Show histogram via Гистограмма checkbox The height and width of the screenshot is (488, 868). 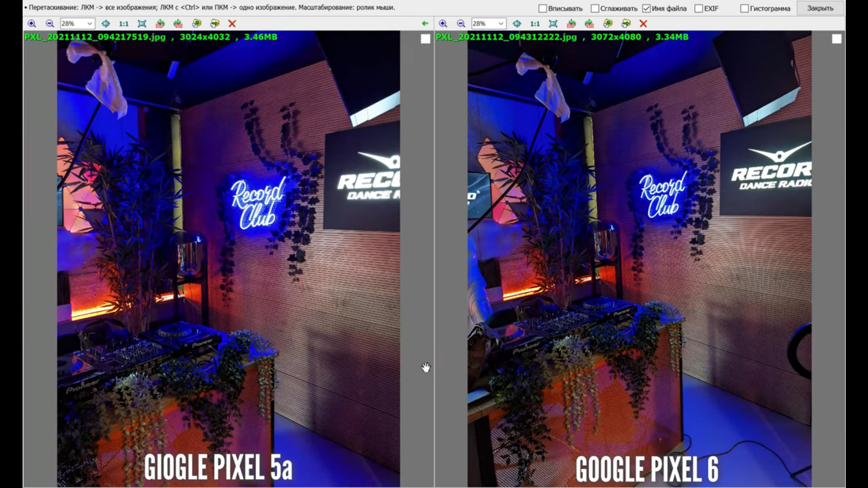pyautogui.click(x=744, y=9)
